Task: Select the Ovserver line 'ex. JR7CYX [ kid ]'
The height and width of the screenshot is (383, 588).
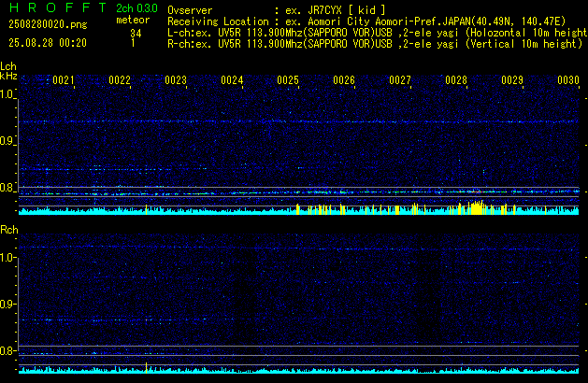Action: 277,10
